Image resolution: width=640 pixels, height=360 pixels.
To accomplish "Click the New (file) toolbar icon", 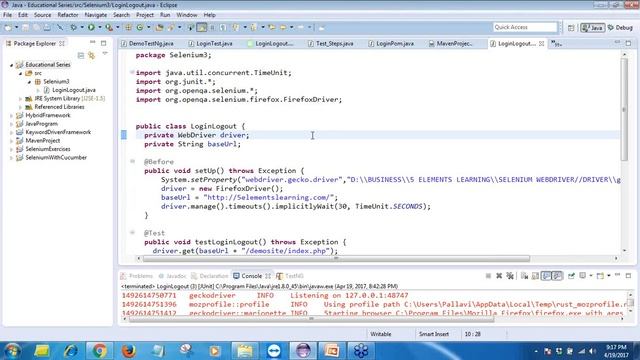I will click(8, 27).
